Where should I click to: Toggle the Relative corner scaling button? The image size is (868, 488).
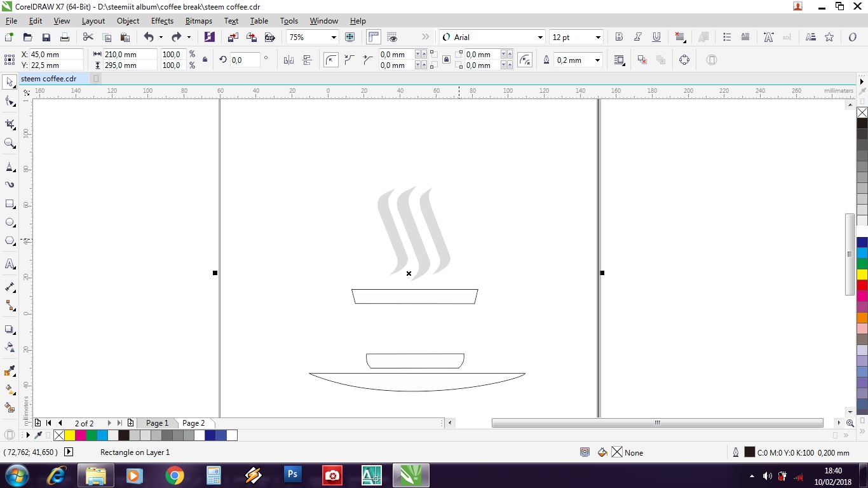click(525, 60)
